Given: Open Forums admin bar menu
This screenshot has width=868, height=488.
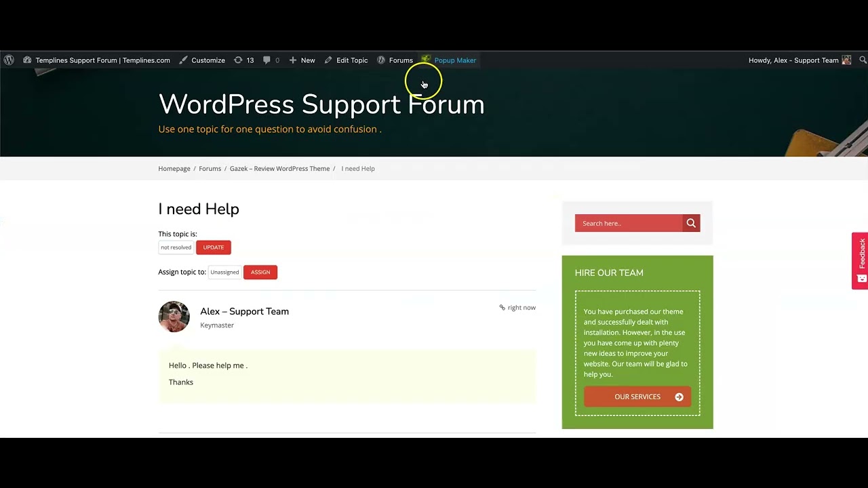Looking at the screenshot, I should 395,60.
